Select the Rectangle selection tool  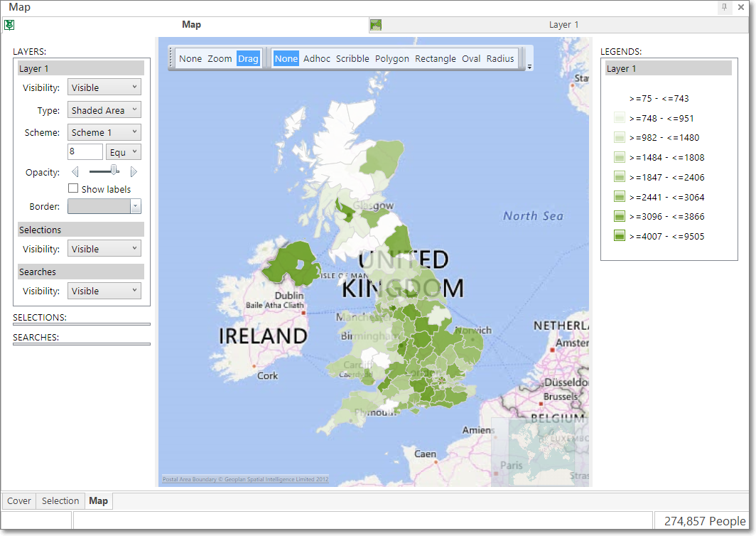(x=435, y=58)
